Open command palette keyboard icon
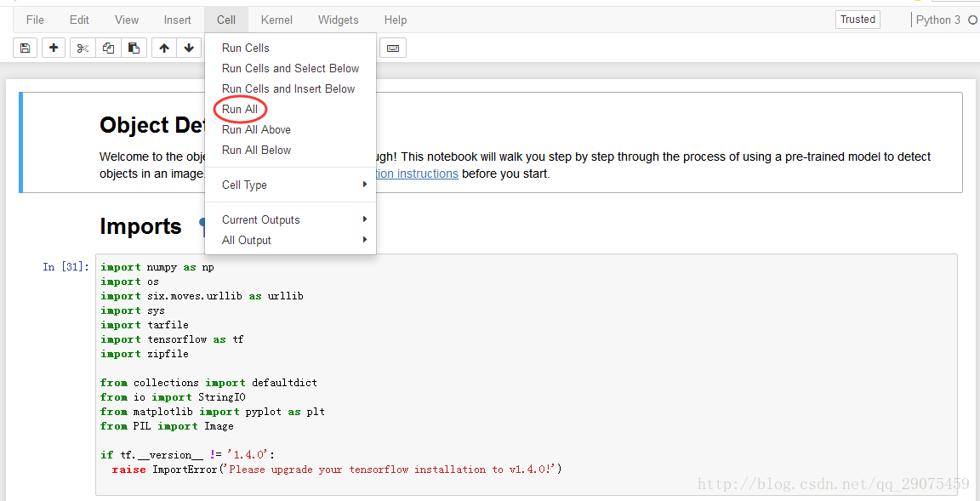Viewport: 980px width, 501px height. point(393,48)
